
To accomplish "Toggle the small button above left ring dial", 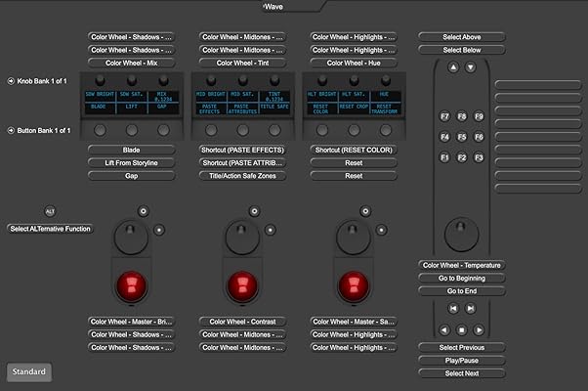I will tap(143, 210).
